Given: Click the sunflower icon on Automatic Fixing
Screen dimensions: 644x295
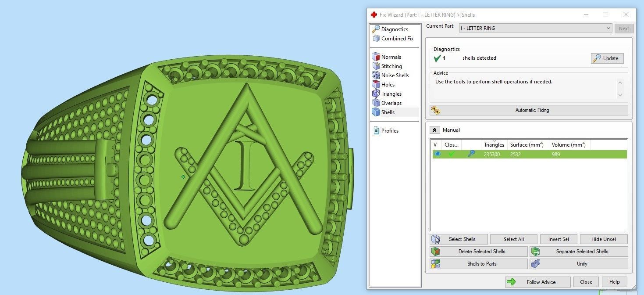Looking at the screenshot, I should click(435, 110).
